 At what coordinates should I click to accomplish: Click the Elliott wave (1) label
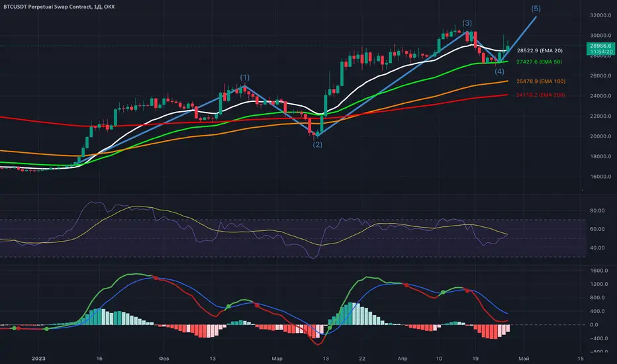click(245, 77)
